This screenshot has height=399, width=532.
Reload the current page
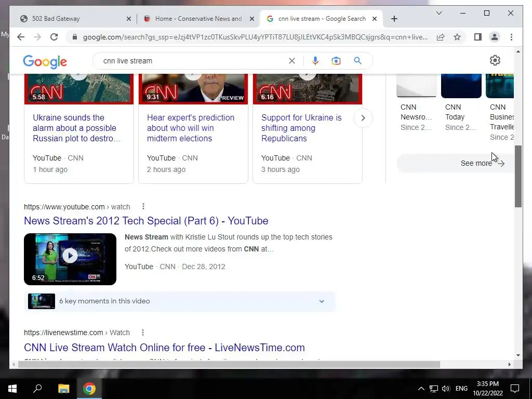click(x=54, y=37)
